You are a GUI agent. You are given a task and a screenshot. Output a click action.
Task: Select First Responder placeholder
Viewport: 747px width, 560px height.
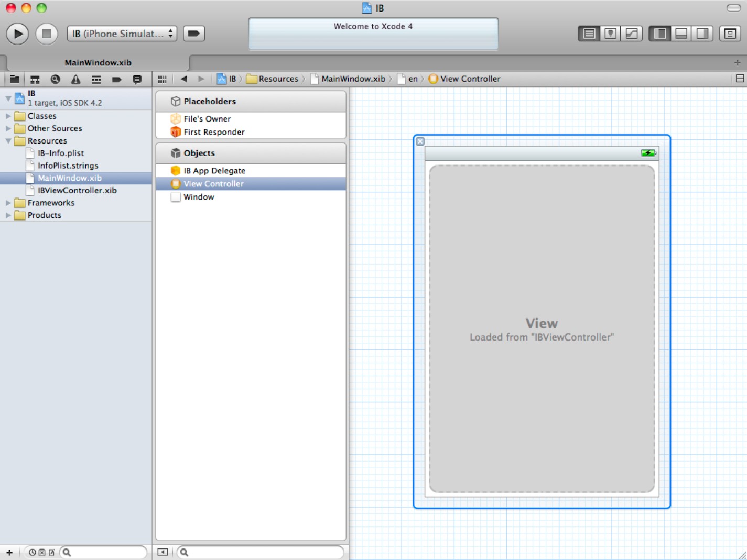(x=251, y=132)
